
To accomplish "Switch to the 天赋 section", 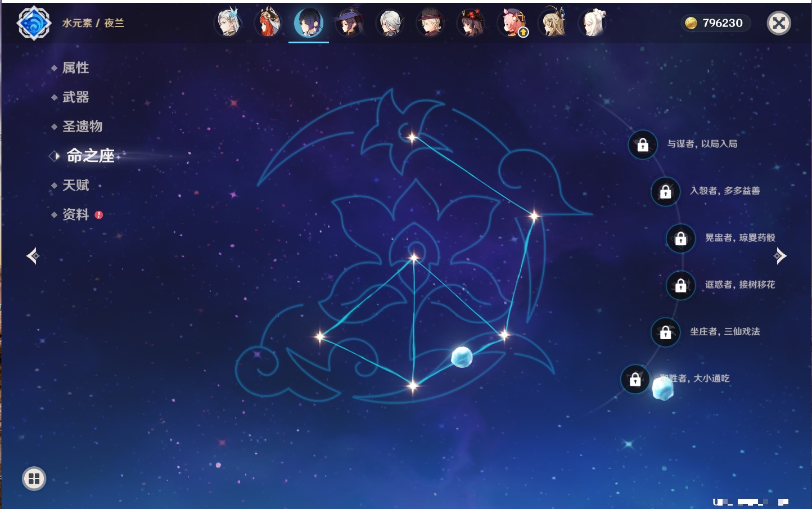I will [x=75, y=185].
